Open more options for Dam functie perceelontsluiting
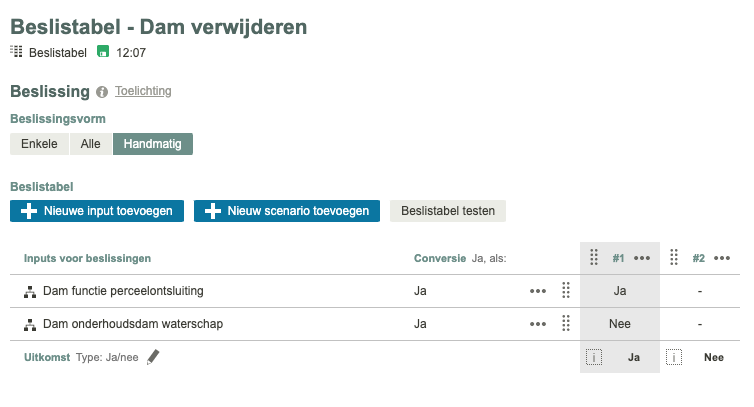This screenshot has width=754, height=407. coord(538,291)
